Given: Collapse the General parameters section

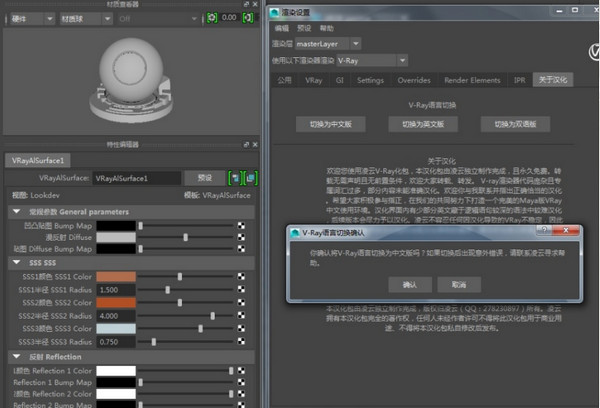Looking at the screenshot, I should 14,212.
